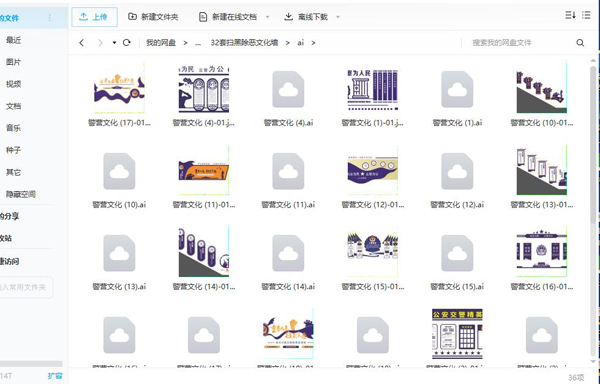Click the 上传 upload button

click(x=94, y=17)
